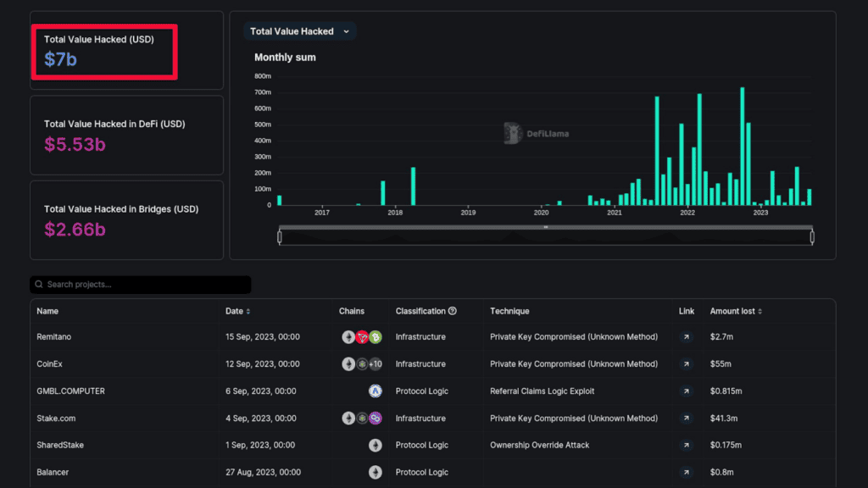Click 'Total Value Hacked in Bridges (USD)' label
The image size is (868, 488).
coord(121,209)
